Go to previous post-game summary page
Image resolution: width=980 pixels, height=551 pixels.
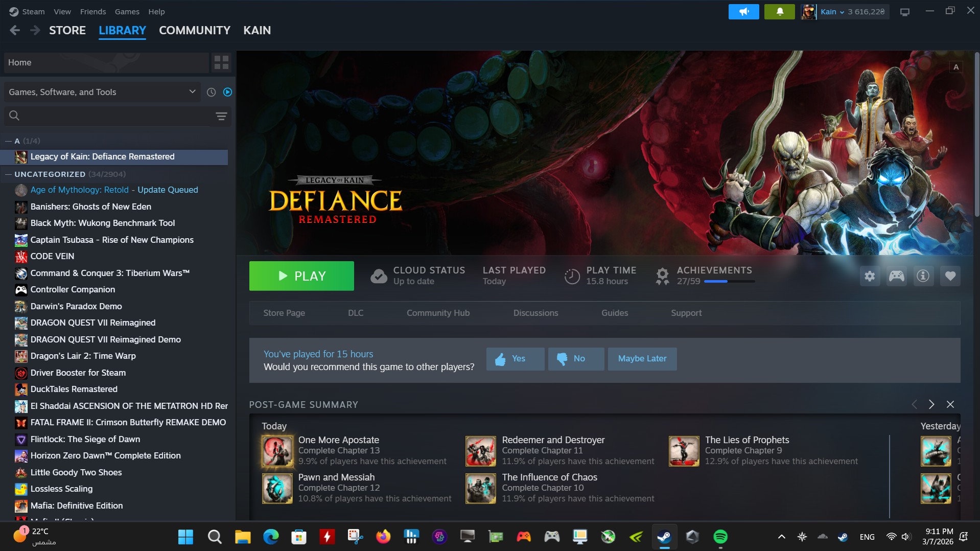[914, 404]
